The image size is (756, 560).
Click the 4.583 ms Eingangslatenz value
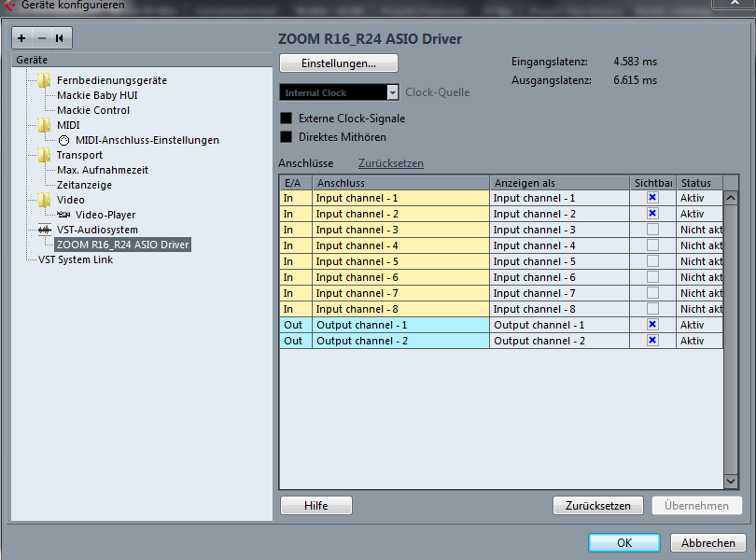click(x=635, y=62)
